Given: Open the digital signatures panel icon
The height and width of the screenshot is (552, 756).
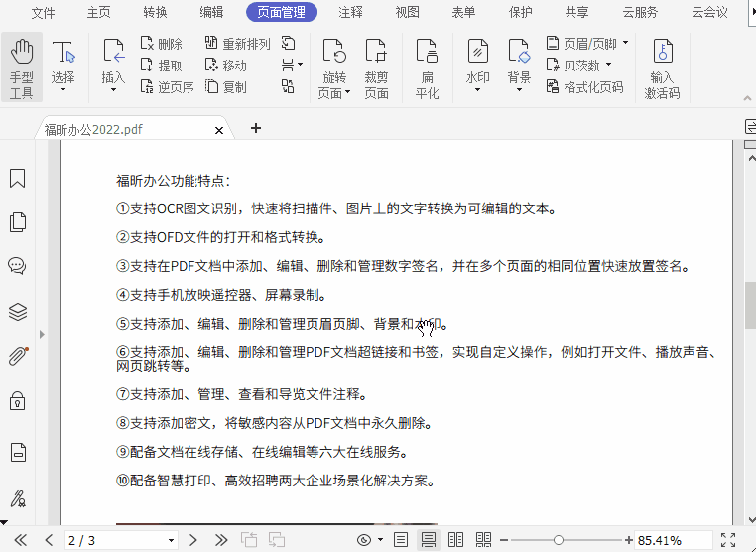Looking at the screenshot, I should [x=18, y=498].
